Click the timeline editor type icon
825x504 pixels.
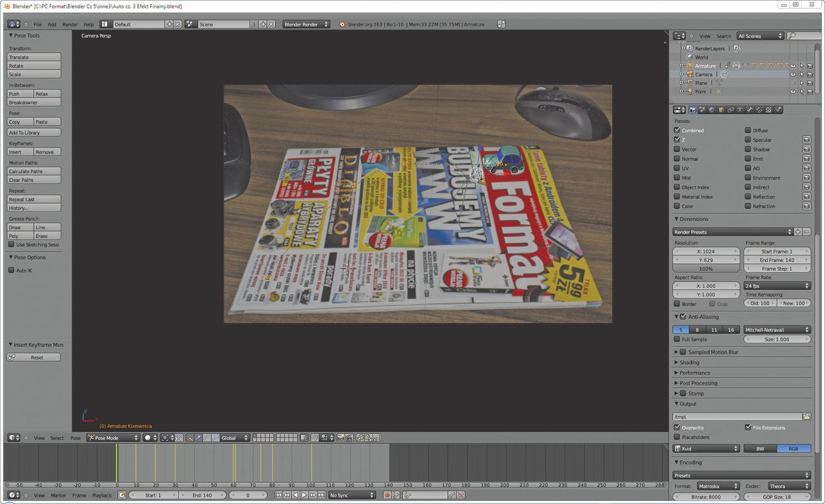pos(14,495)
